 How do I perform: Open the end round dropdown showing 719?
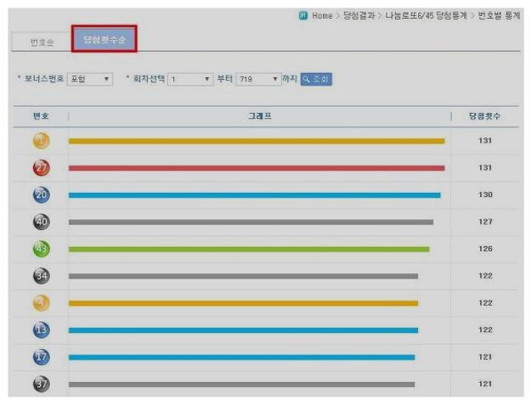click(258, 79)
